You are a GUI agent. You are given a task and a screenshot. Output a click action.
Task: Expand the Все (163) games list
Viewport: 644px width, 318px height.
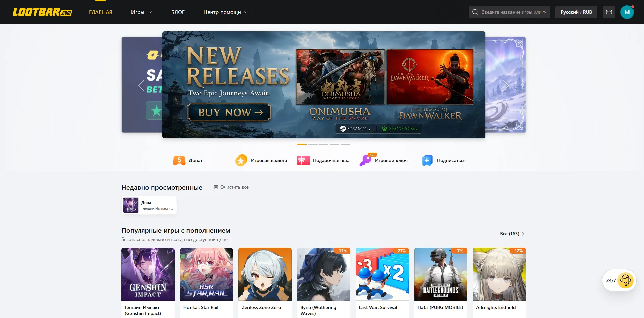[x=512, y=234]
